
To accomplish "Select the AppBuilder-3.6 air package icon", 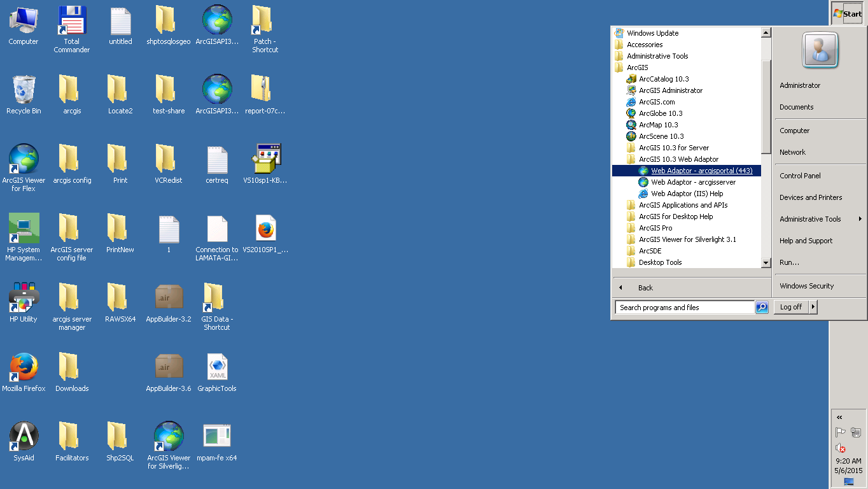I will click(x=169, y=372).
